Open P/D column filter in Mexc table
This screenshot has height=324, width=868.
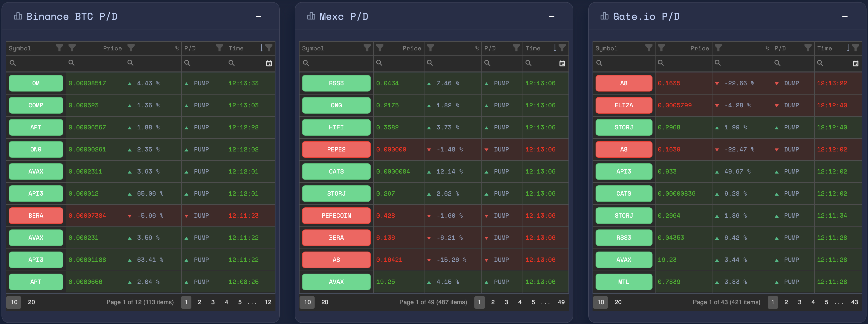[x=516, y=48]
